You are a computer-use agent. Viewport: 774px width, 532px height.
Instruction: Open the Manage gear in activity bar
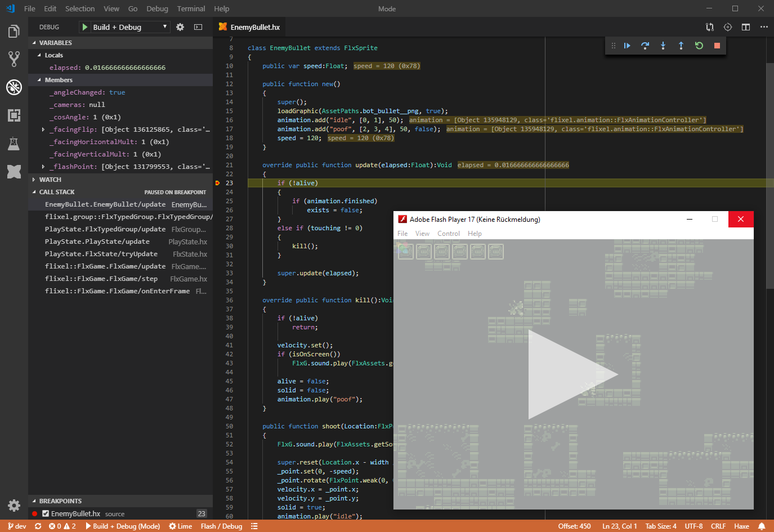click(x=14, y=505)
